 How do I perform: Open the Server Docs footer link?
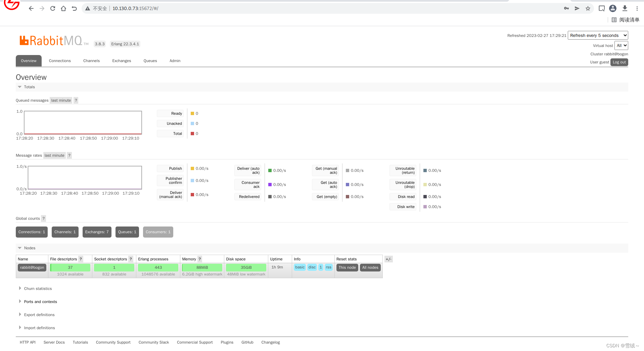pos(54,342)
